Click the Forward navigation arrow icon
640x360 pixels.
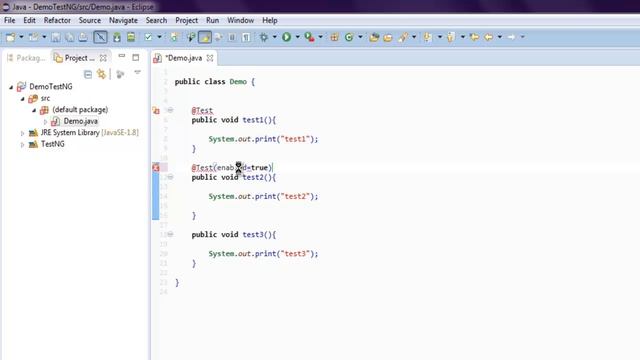[511, 37]
